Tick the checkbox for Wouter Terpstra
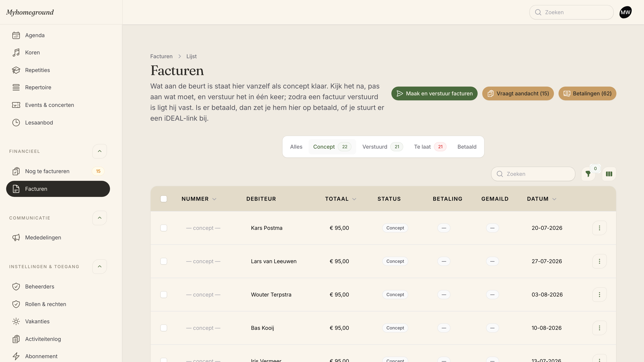 click(164, 295)
